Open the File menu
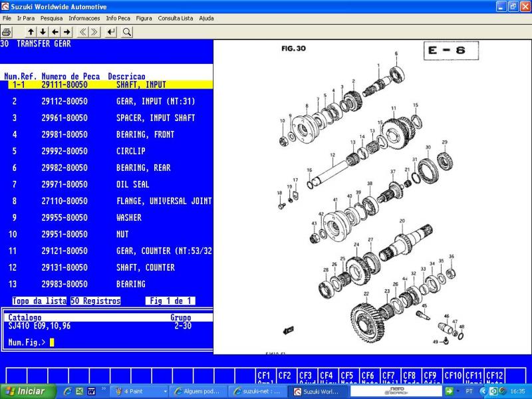Image resolution: width=532 pixels, height=399 pixels. 7,18
